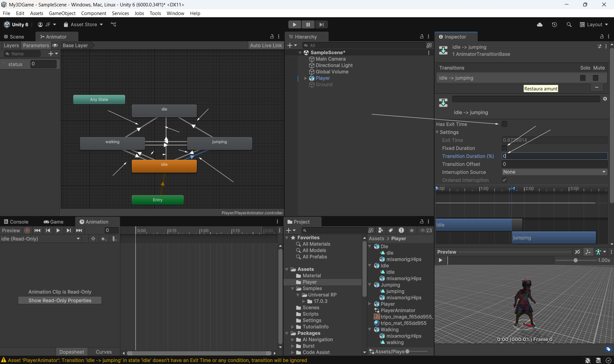614x364 pixels.
Task: Open the GameObject menu
Action: [62, 13]
